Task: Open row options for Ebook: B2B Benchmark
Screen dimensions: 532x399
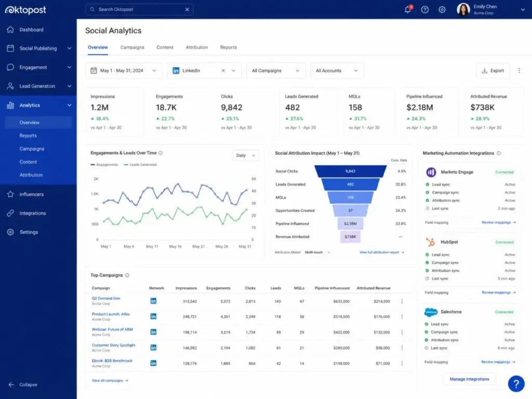Action: click(x=402, y=363)
